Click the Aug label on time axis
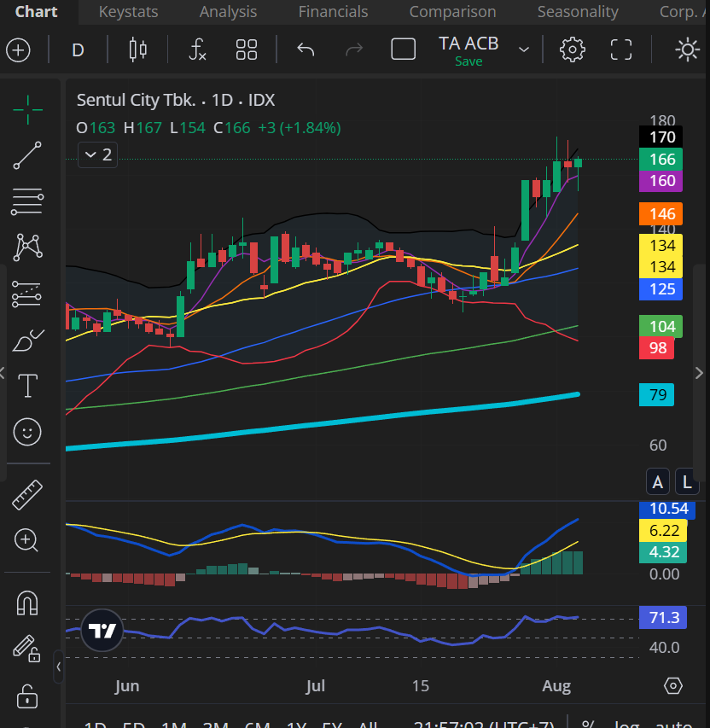This screenshot has height=728, width=710. click(x=556, y=685)
